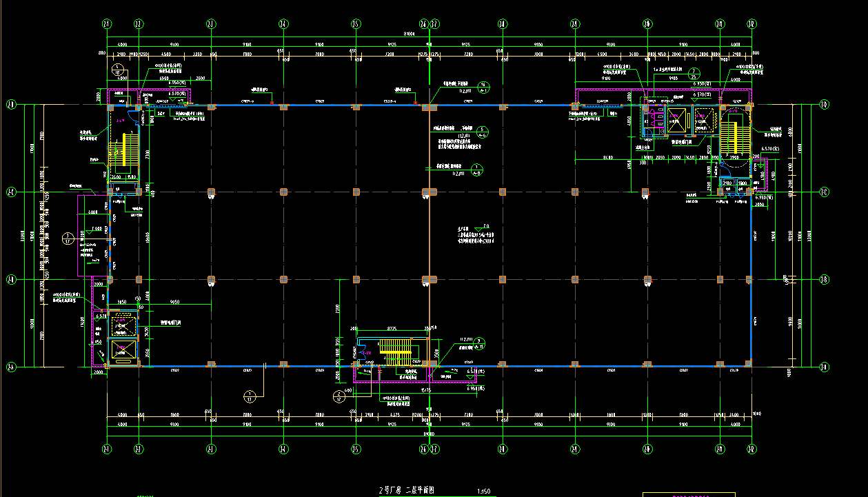Image resolution: width=868 pixels, height=497 pixels.
Task: Click the first grid axis bubble at top-left
Action: click(x=106, y=23)
